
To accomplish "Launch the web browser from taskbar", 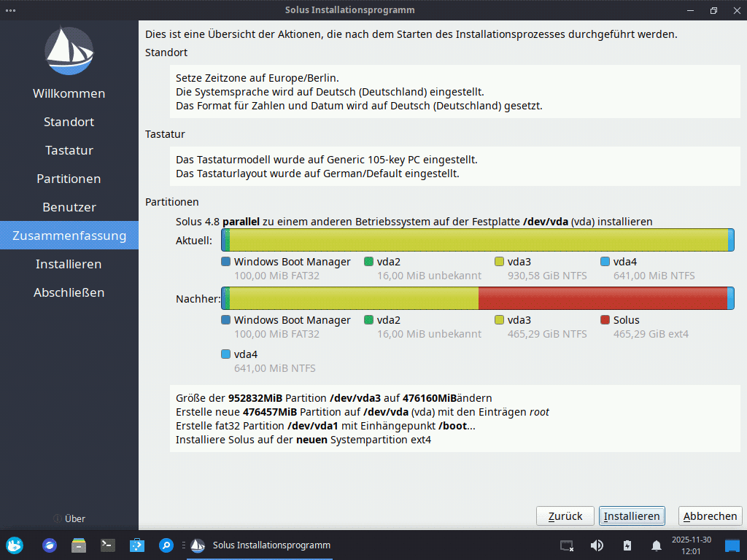I will point(50,545).
